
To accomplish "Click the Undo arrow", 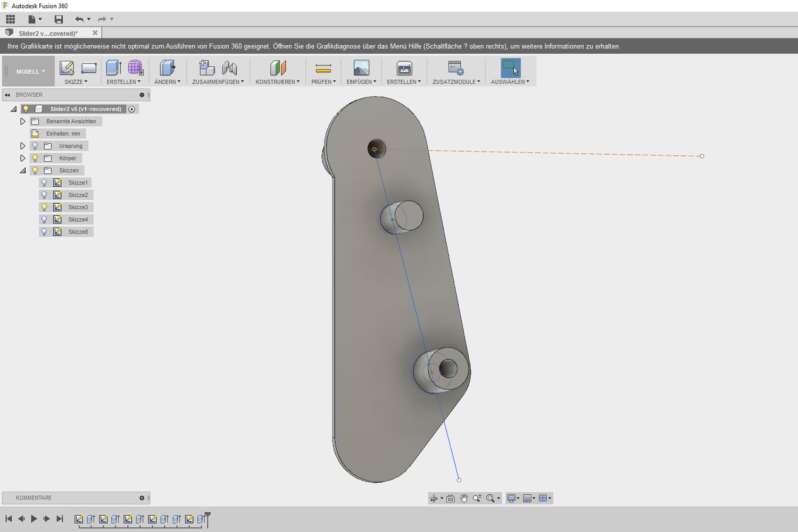I will (x=79, y=19).
